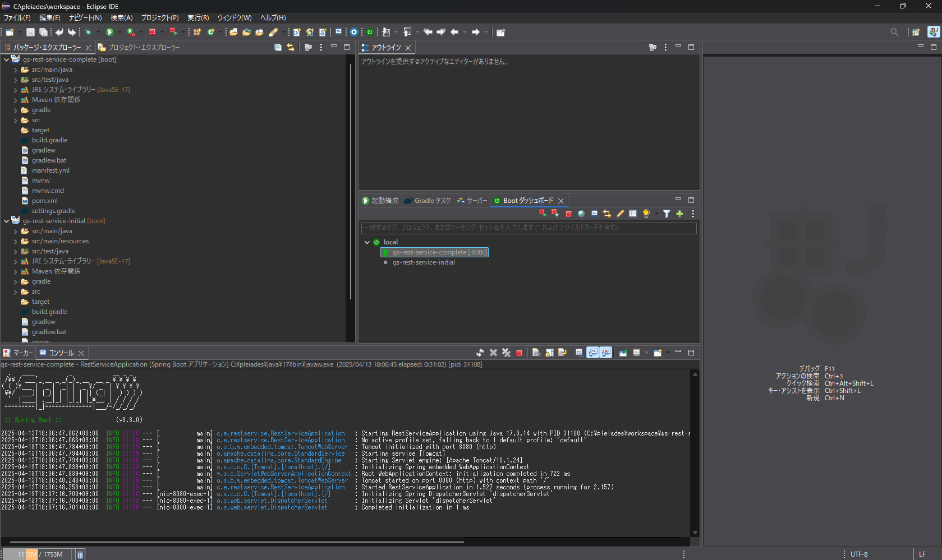Open the New wizard dropdown arrow
Image resolution: width=942 pixels, height=560 pixels.
(20, 32)
